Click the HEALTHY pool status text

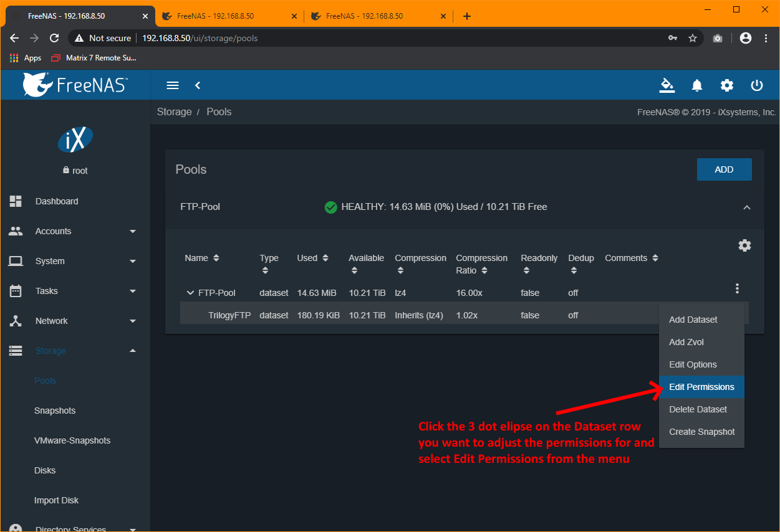point(444,207)
